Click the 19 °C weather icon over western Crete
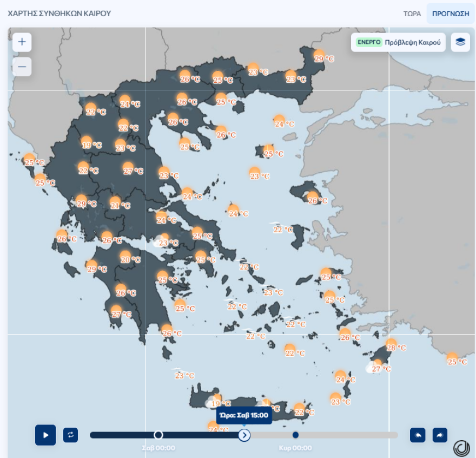 (x=215, y=401)
